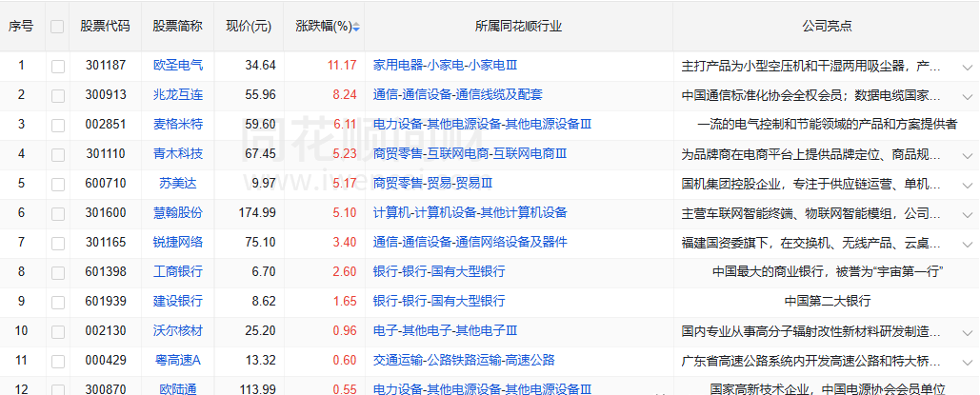Screen dimensions: 980x395
Task: Click the 现价(元) column header
Action: (249, 27)
